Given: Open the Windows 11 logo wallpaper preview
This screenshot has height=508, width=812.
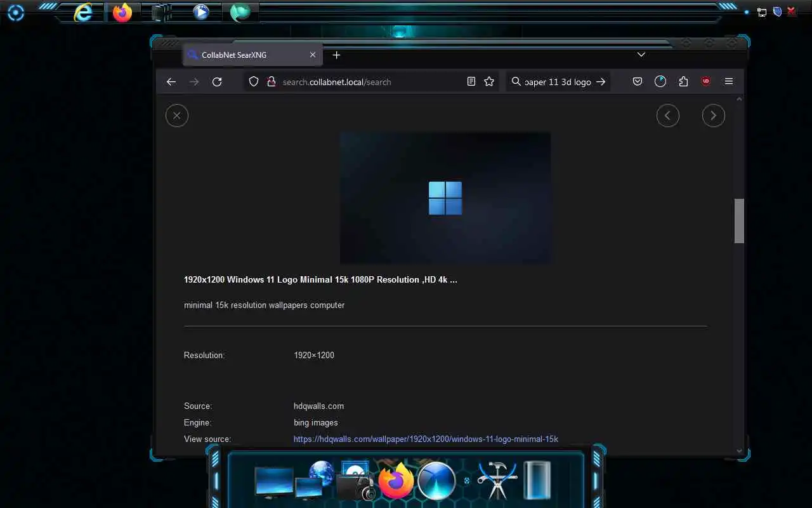Looking at the screenshot, I should click(x=445, y=197).
